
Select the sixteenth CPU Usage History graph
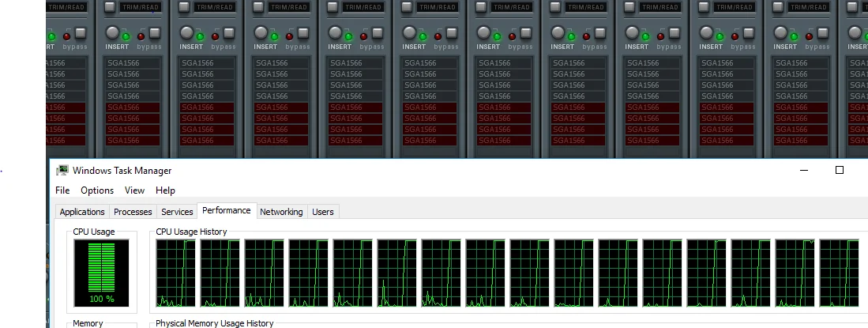(840, 273)
